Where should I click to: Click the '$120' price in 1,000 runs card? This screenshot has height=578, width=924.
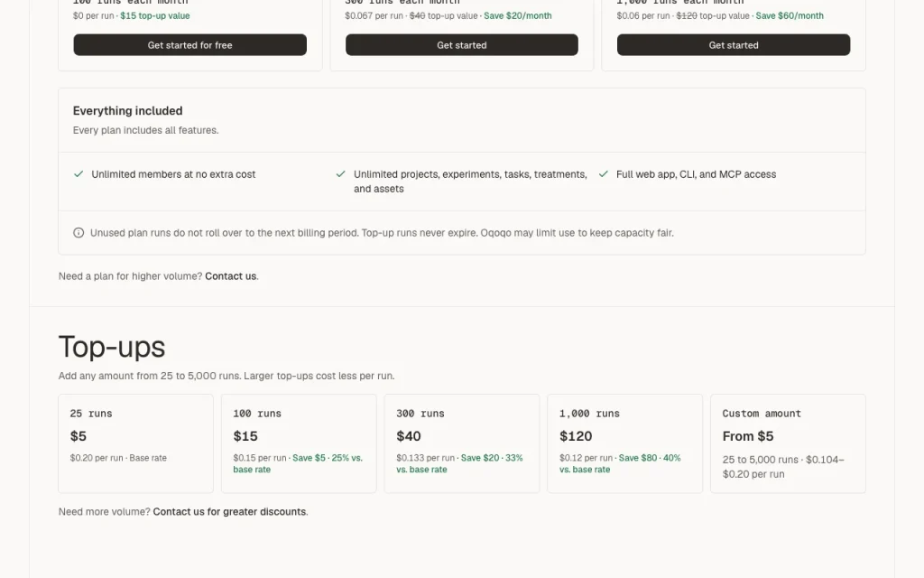[x=576, y=436]
